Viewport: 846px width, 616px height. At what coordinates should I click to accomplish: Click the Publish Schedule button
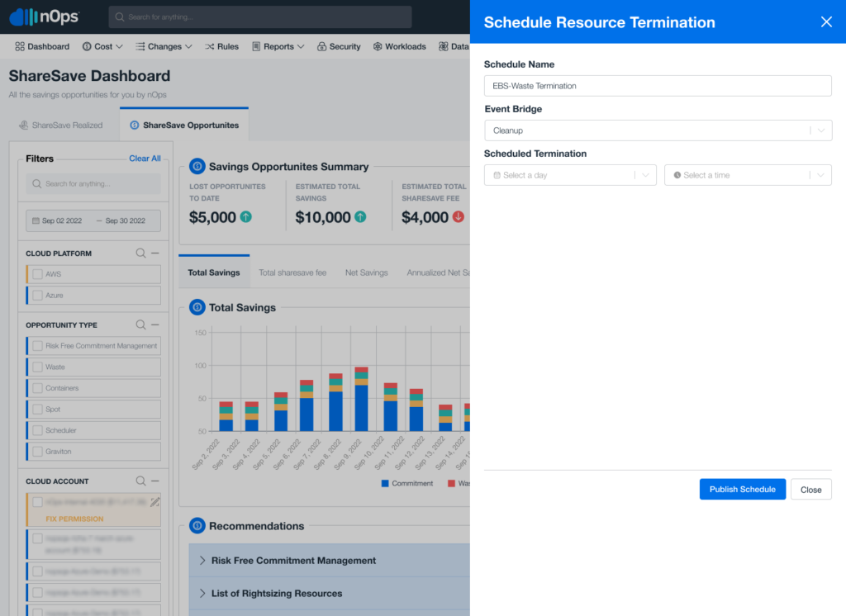(x=743, y=489)
